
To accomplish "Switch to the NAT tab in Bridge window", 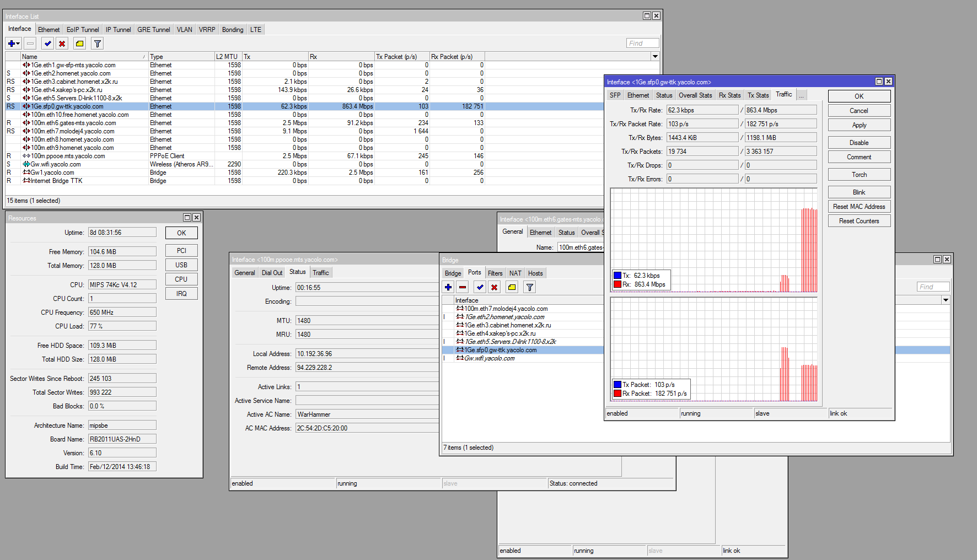I will [515, 273].
